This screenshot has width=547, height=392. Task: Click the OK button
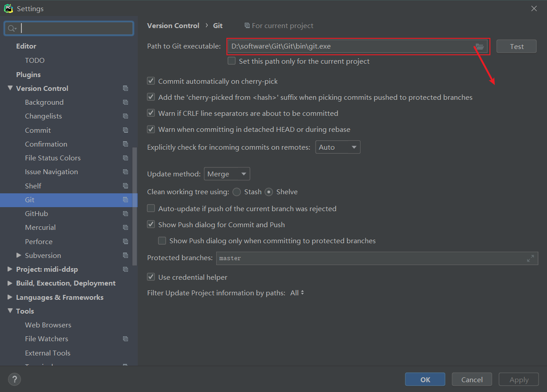(425, 380)
